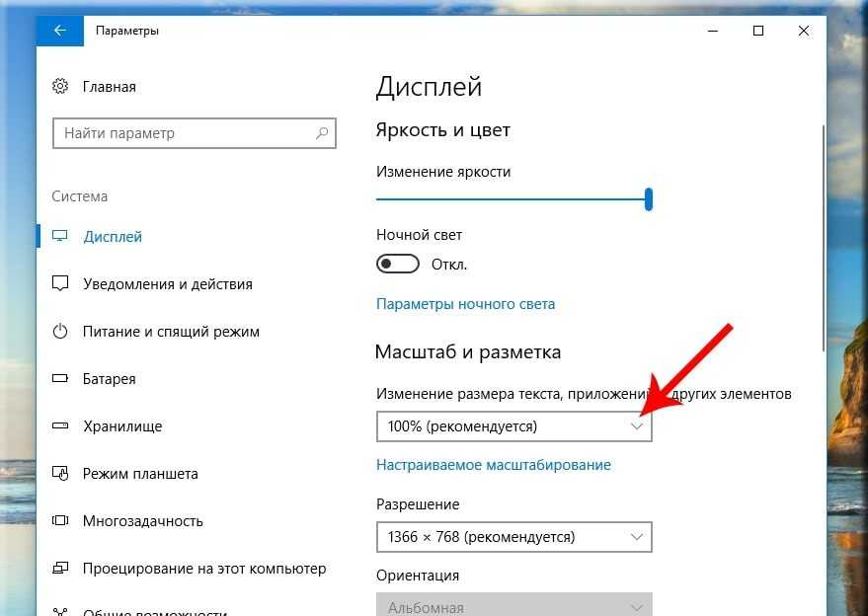
Task: Click the back arrow in title bar
Action: click(59, 31)
